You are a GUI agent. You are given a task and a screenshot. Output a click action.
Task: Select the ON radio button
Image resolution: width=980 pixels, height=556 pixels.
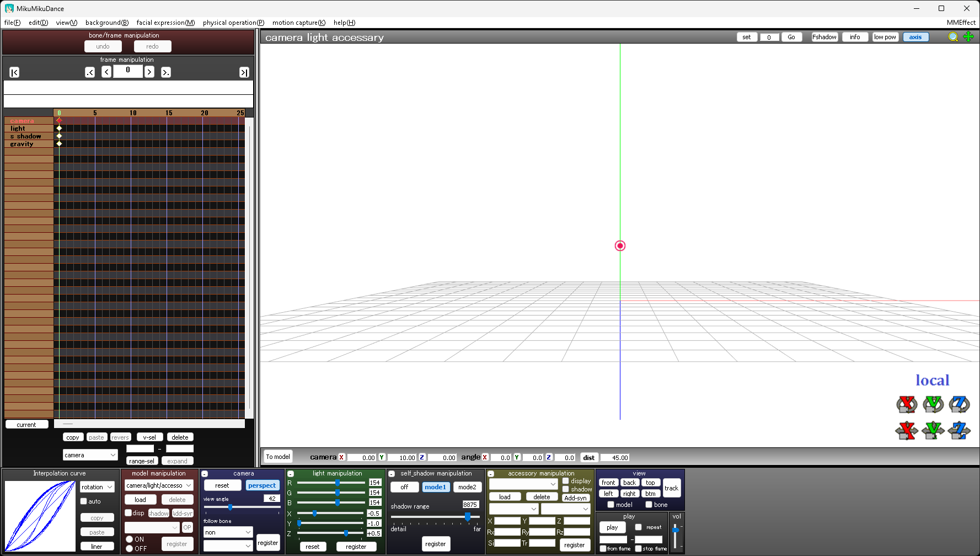click(x=129, y=539)
